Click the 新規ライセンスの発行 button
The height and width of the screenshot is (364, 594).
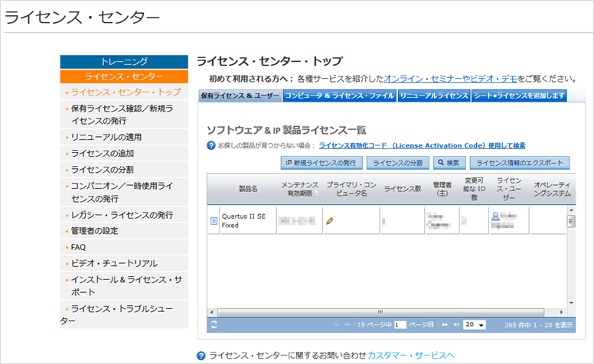321,163
